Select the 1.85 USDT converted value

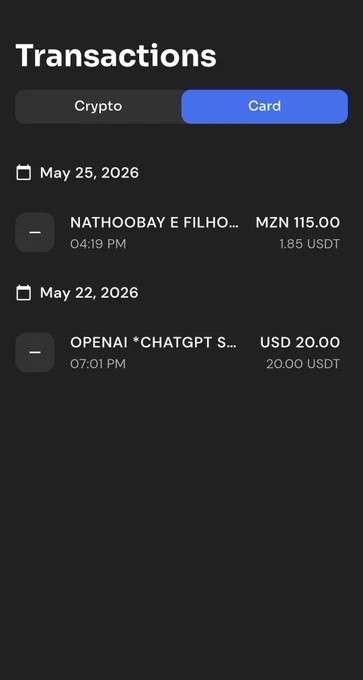(x=309, y=244)
